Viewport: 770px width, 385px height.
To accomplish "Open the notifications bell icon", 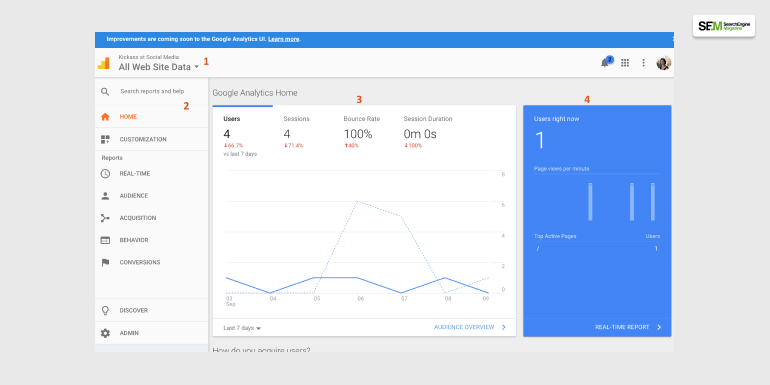I will (605, 63).
